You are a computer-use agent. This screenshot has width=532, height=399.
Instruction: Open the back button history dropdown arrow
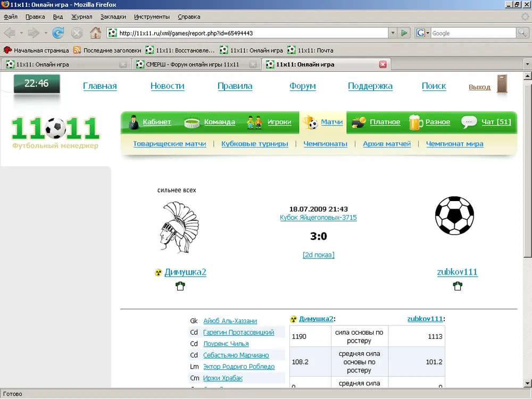(x=21, y=33)
